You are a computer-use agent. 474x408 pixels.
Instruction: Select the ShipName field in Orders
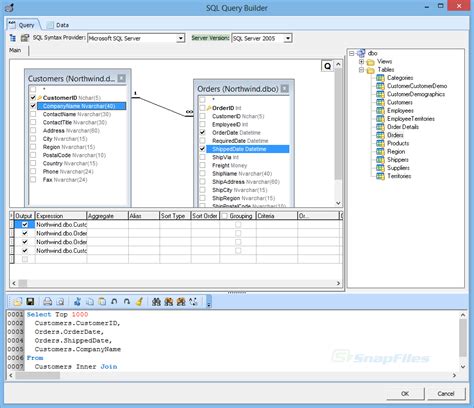pos(242,174)
